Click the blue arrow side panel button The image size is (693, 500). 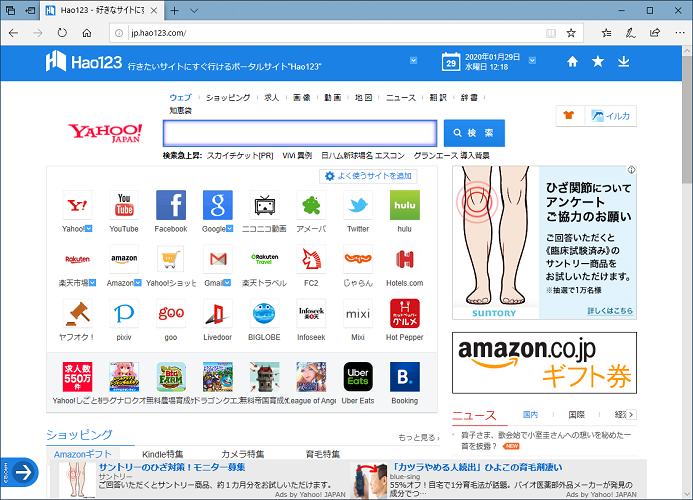(x=23, y=472)
